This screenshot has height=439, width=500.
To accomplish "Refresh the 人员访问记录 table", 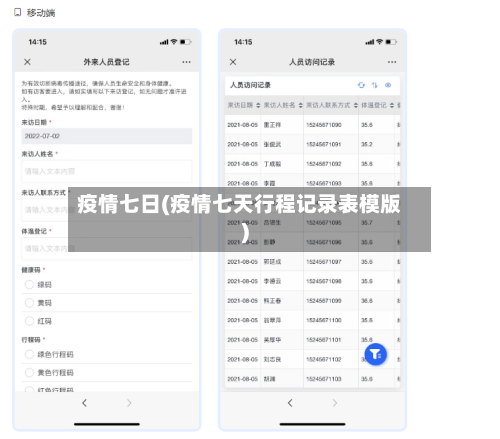I will (361, 85).
